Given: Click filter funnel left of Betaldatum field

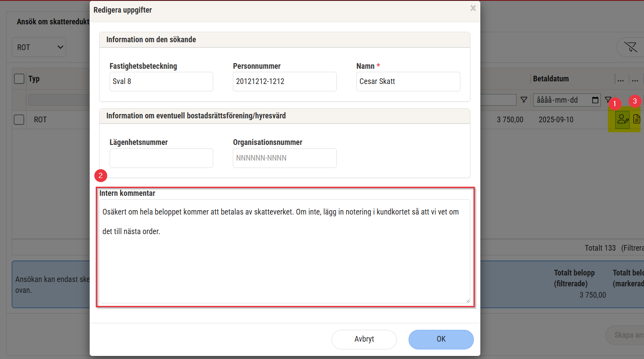Looking at the screenshot, I should pyautogui.click(x=524, y=100).
